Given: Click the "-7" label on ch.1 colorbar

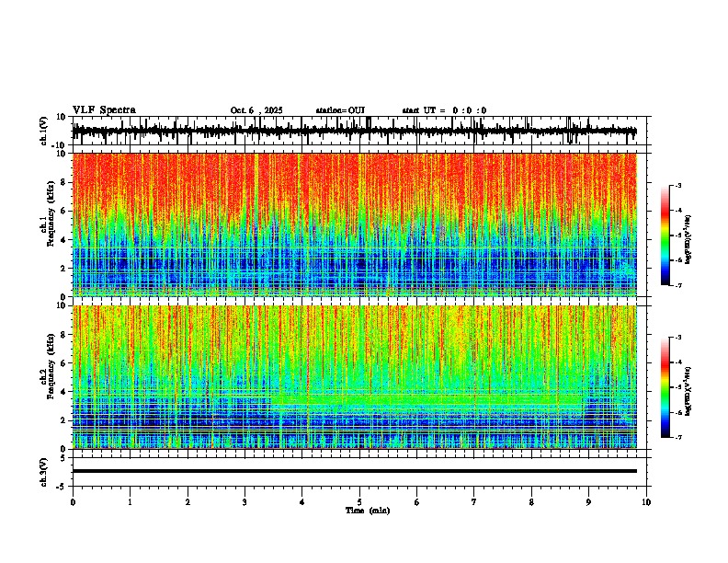Looking at the screenshot, I should pos(677,285).
